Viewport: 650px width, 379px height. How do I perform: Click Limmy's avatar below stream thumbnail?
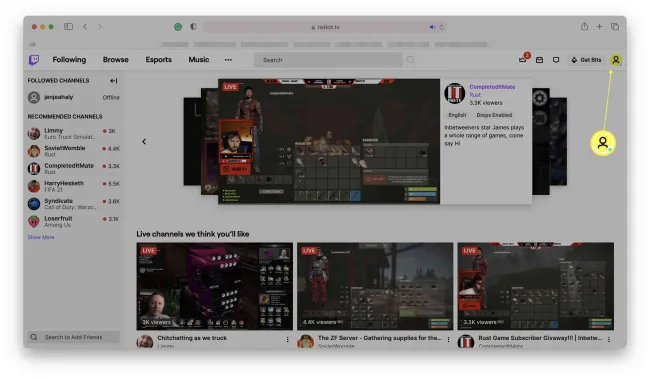coord(145,342)
